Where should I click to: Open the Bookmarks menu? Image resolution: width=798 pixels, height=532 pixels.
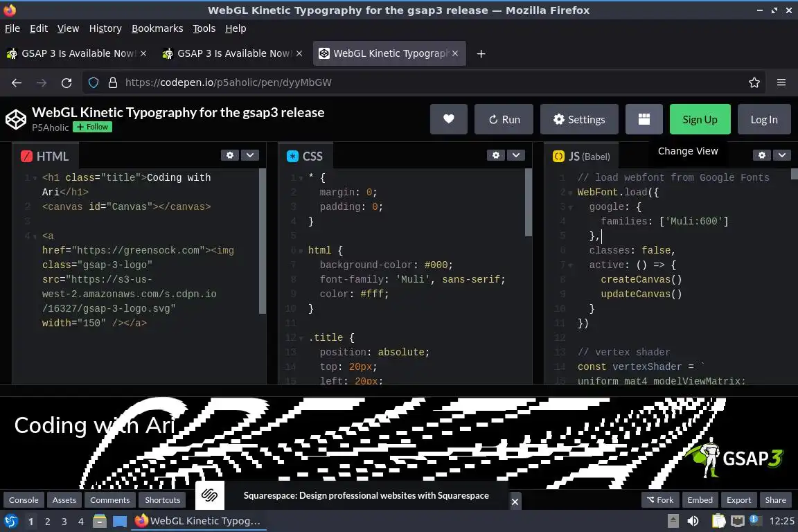157,28
